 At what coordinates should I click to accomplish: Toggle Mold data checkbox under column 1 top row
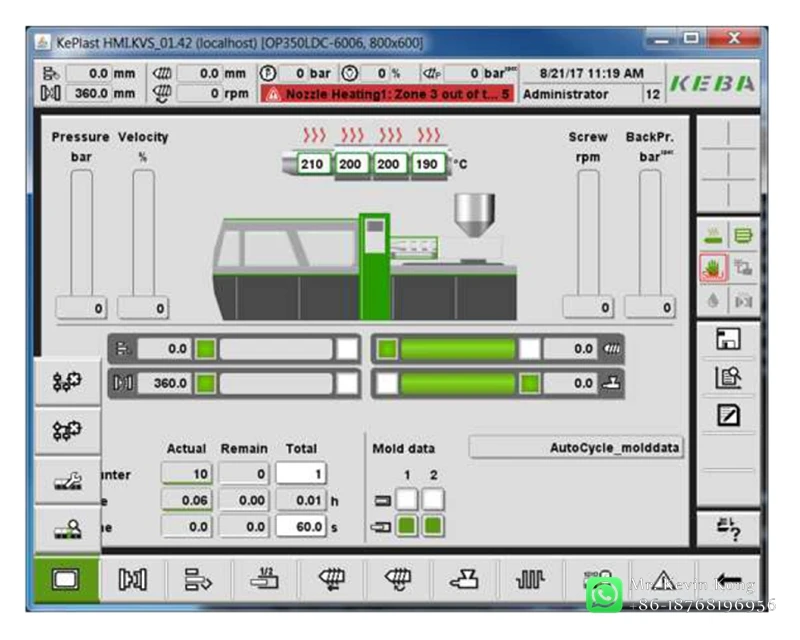tap(407, 499)
